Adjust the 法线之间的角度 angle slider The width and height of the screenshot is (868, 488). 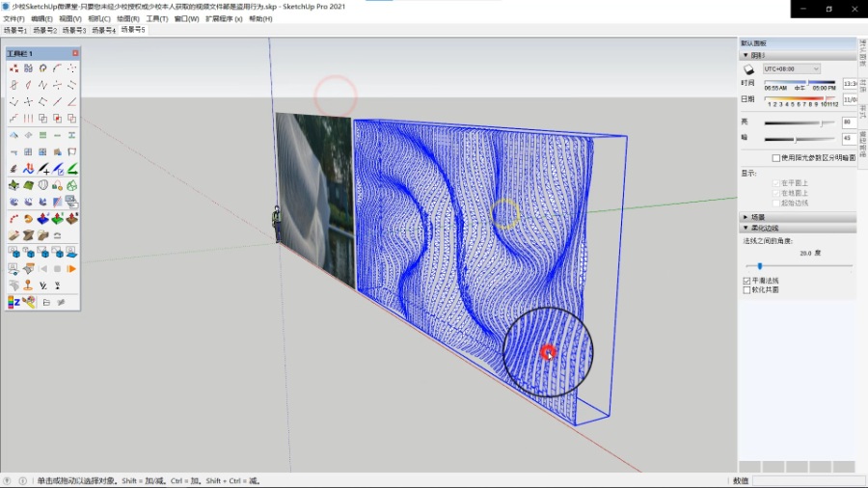[799, 266]
